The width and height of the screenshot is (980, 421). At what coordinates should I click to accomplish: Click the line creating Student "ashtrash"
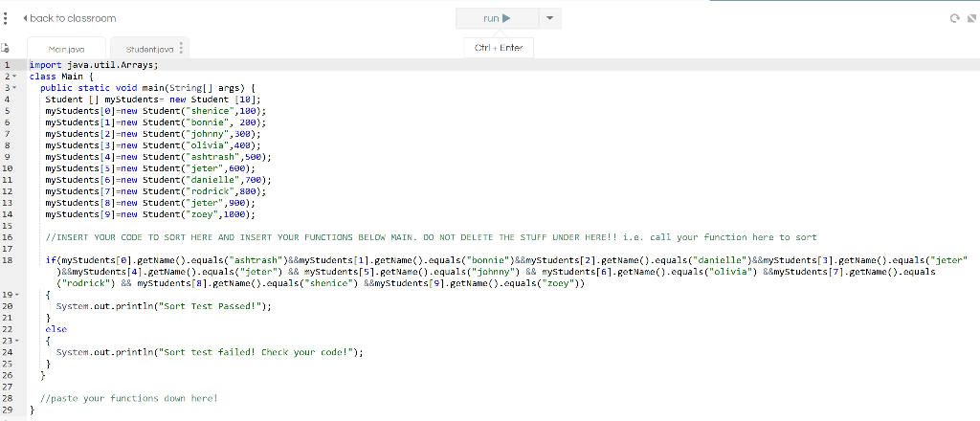[158, 157]
